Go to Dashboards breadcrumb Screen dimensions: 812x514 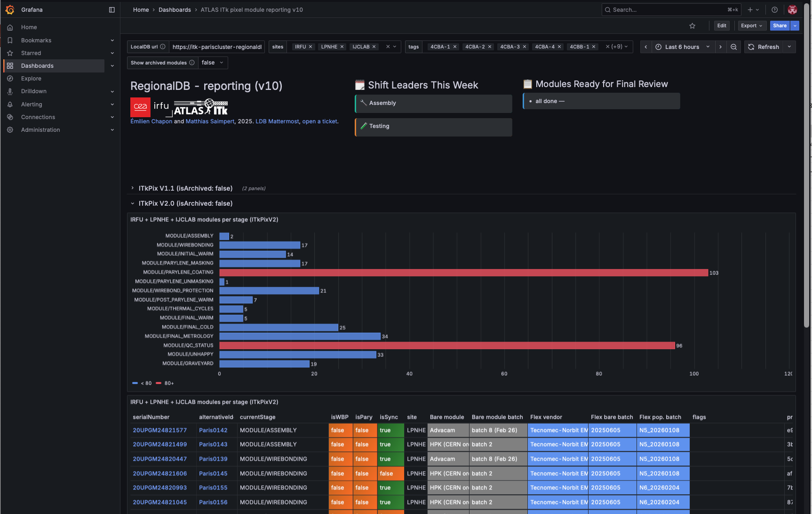click(175, 9)
